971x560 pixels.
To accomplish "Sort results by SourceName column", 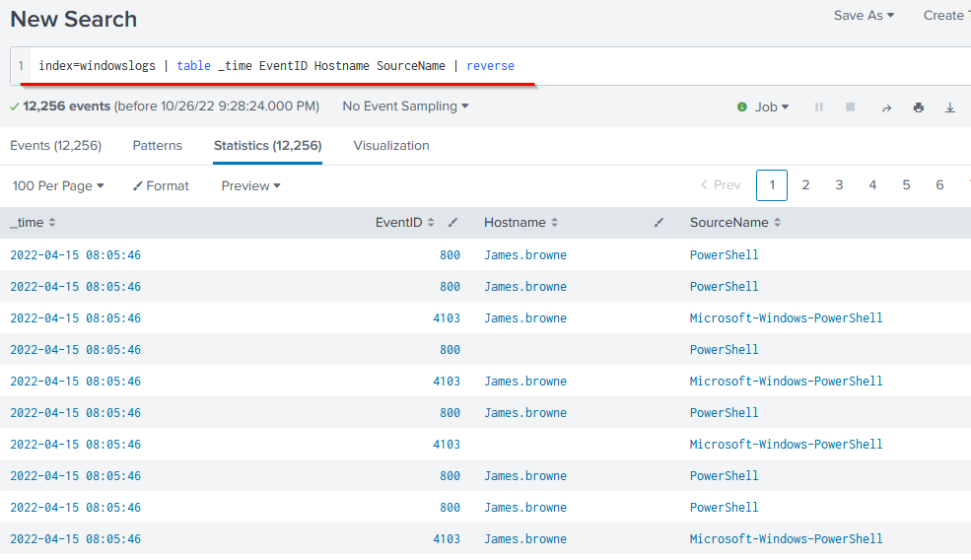I will (x=736, y=223).
